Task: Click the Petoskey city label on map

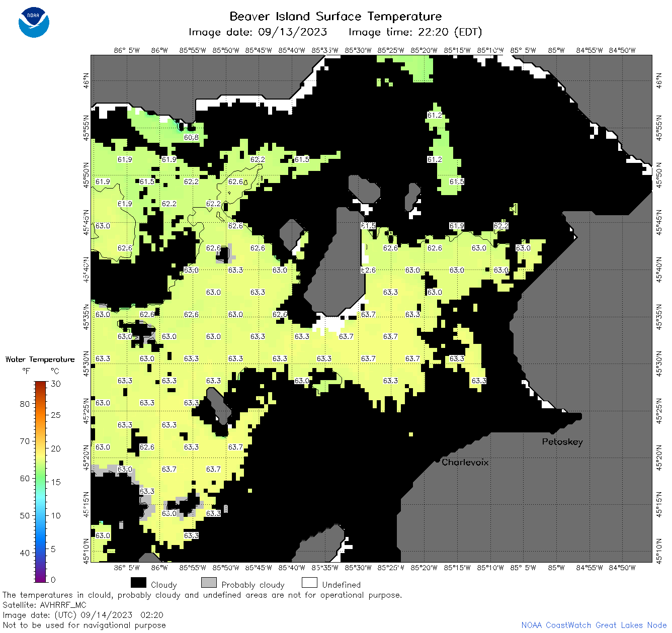Action: 562,442
